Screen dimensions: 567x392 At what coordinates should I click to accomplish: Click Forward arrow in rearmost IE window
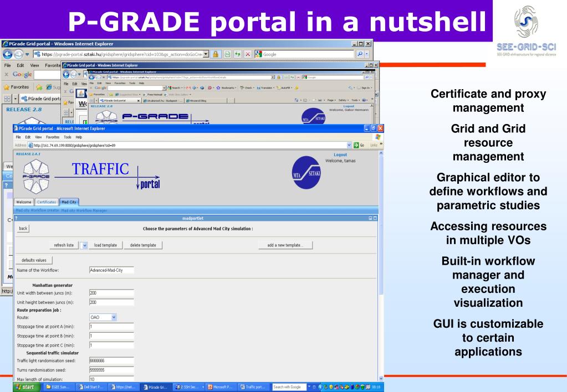tap(18, 54)
